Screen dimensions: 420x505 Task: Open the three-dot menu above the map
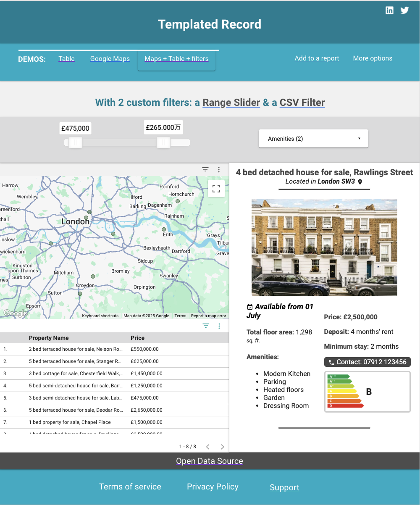pyautogui.click(x=219, y=169)
